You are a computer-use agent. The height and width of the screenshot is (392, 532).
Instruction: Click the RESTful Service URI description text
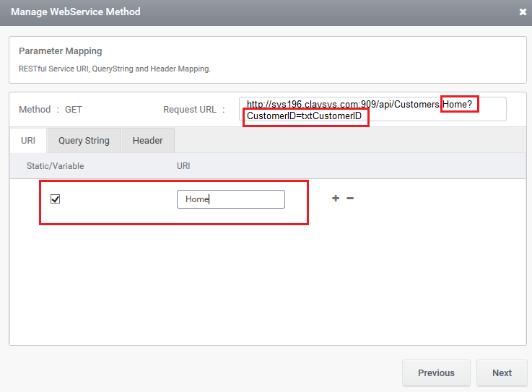tap(115, 69)
